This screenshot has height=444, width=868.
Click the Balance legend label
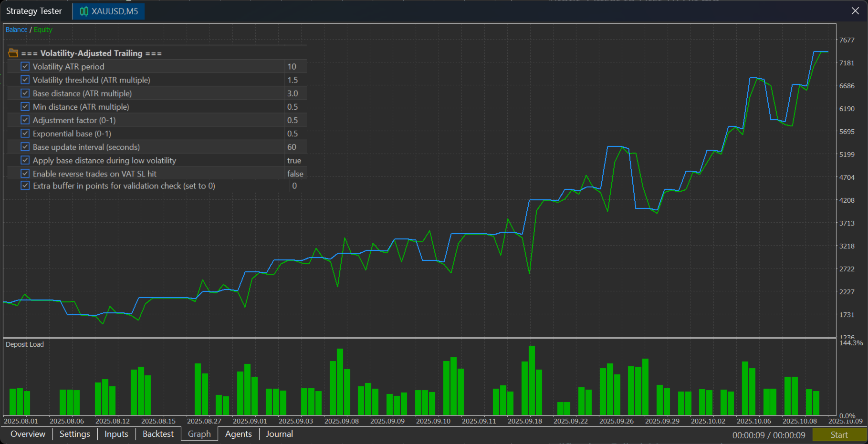[x=17, y=30]
